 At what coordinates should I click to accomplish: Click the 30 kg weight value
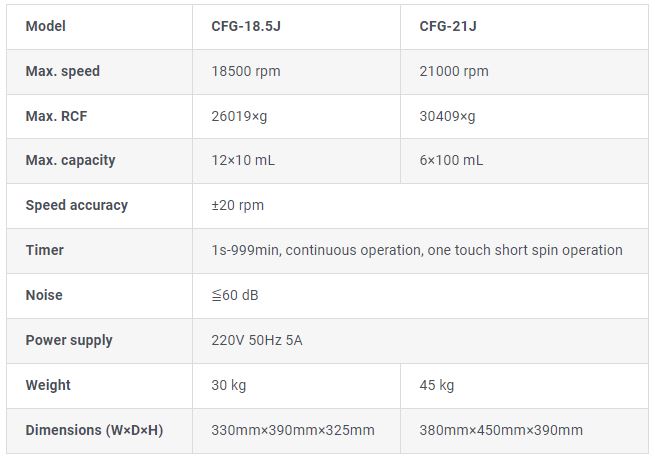coord(229,385)
